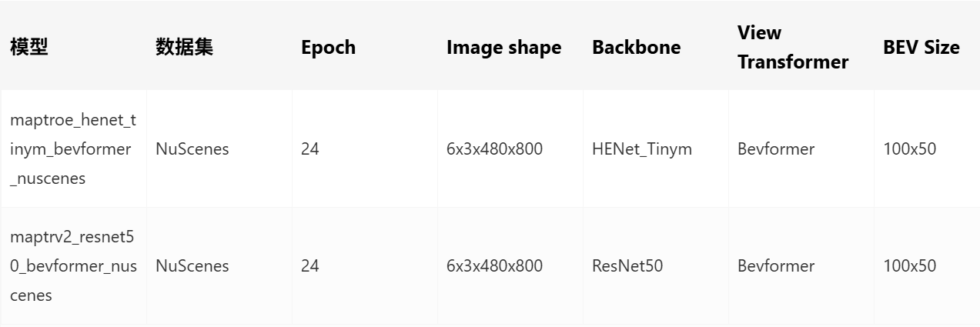
Task: Select NuScenes cell in maptroe row
Action: tap(192, 149)
